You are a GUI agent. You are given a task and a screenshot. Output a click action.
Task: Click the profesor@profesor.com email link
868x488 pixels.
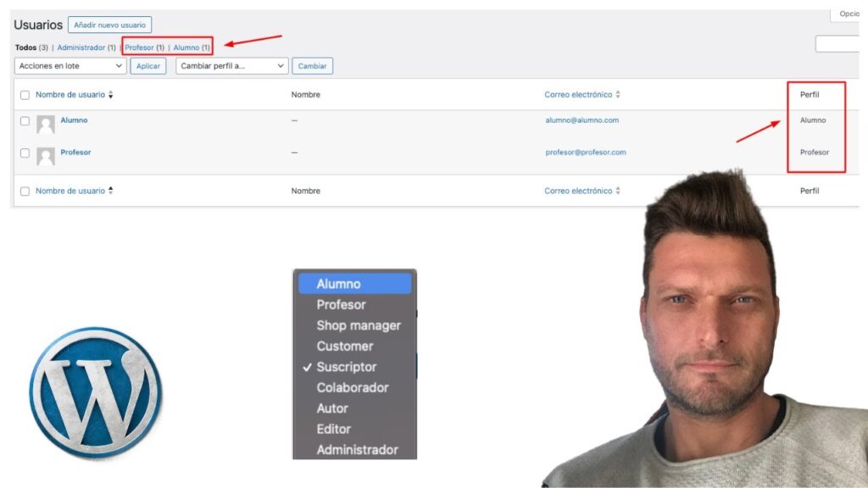586,152
